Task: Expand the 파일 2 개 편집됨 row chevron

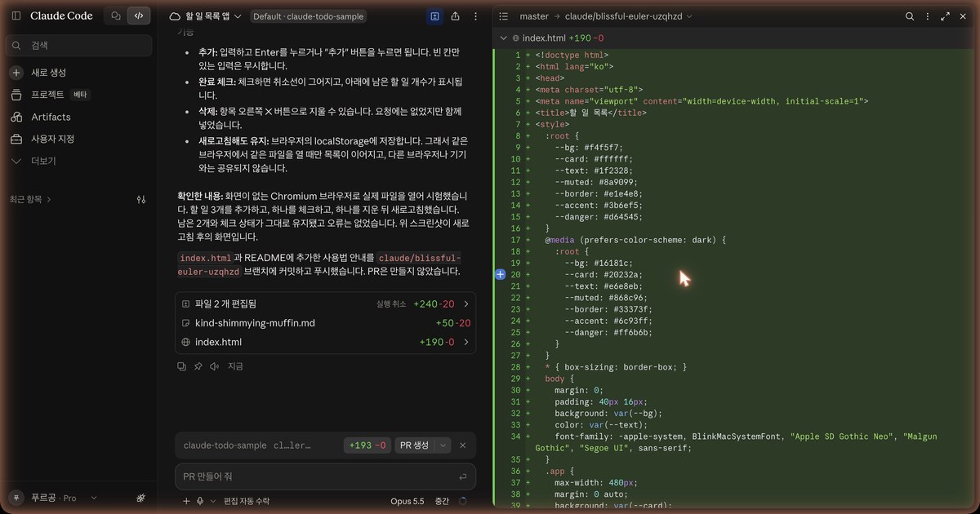Action: pos(466,304)
